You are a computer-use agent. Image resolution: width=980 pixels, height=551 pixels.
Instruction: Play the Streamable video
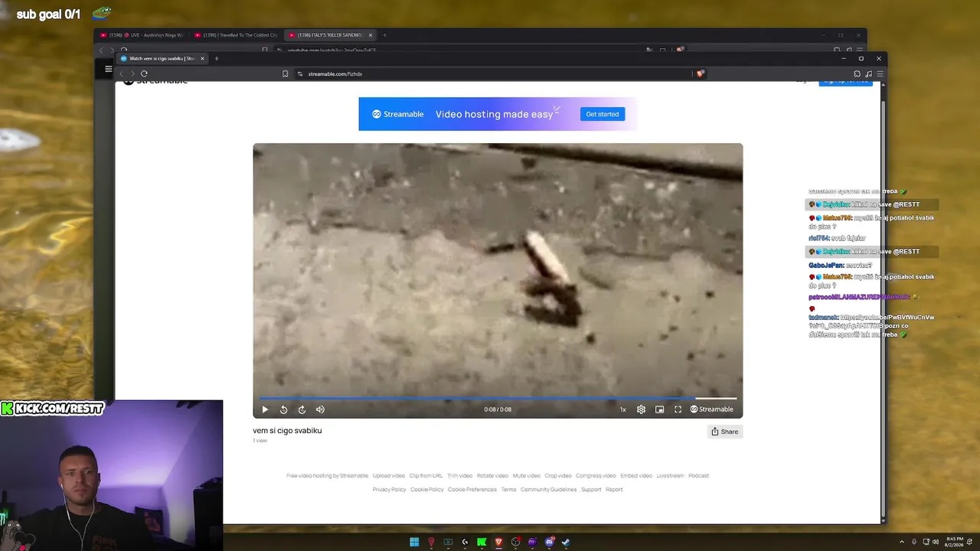pos(265,409)
